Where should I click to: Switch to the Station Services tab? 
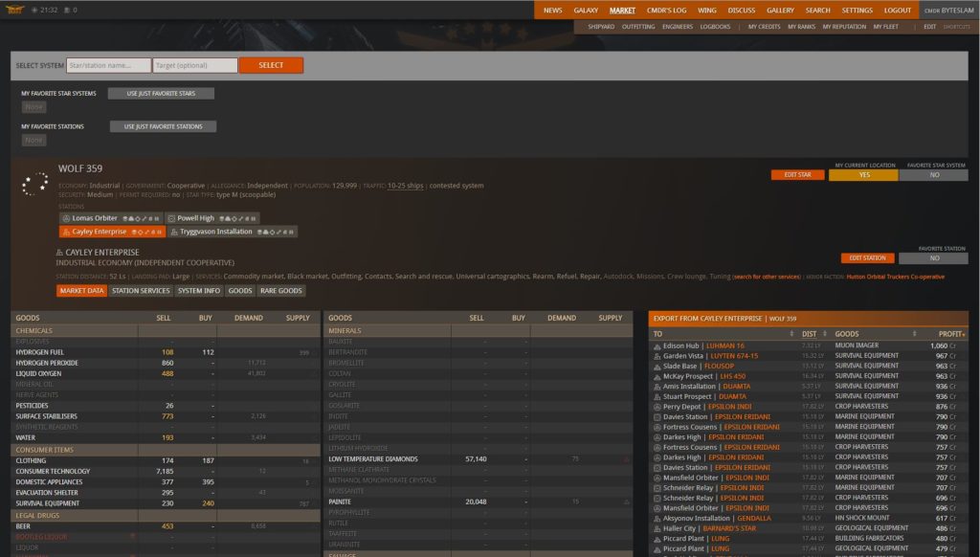(x=141, y=291)
